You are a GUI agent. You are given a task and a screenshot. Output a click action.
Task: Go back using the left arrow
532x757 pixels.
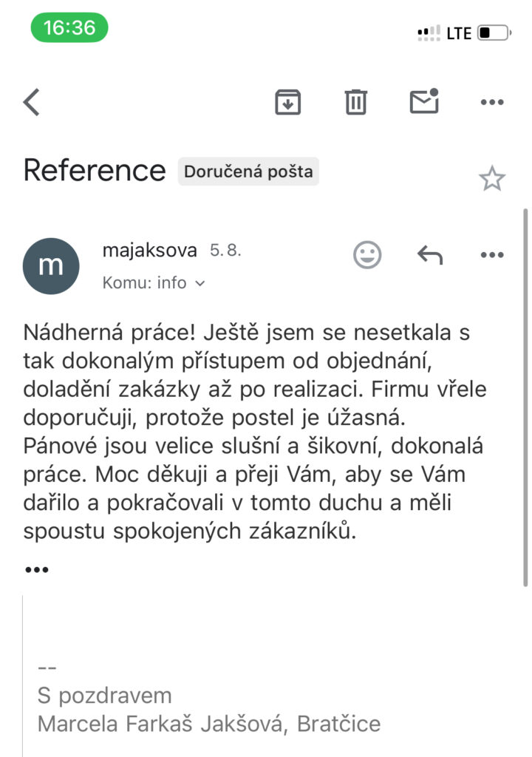[x=31, y=102]
